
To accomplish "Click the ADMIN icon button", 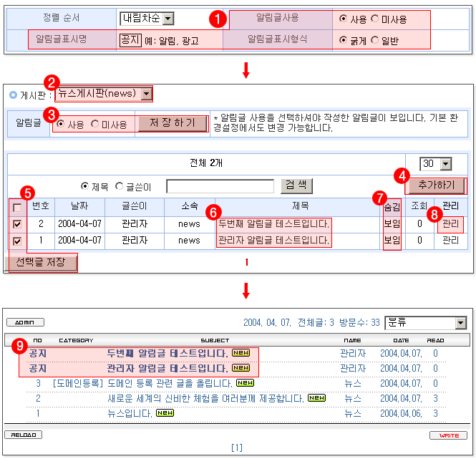I will (x=24, y=323).
